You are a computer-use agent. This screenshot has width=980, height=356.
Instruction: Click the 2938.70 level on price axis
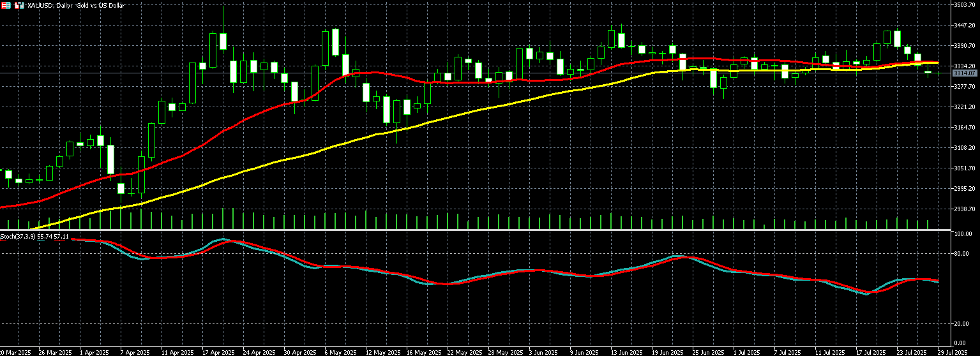(x=964, y=209)
